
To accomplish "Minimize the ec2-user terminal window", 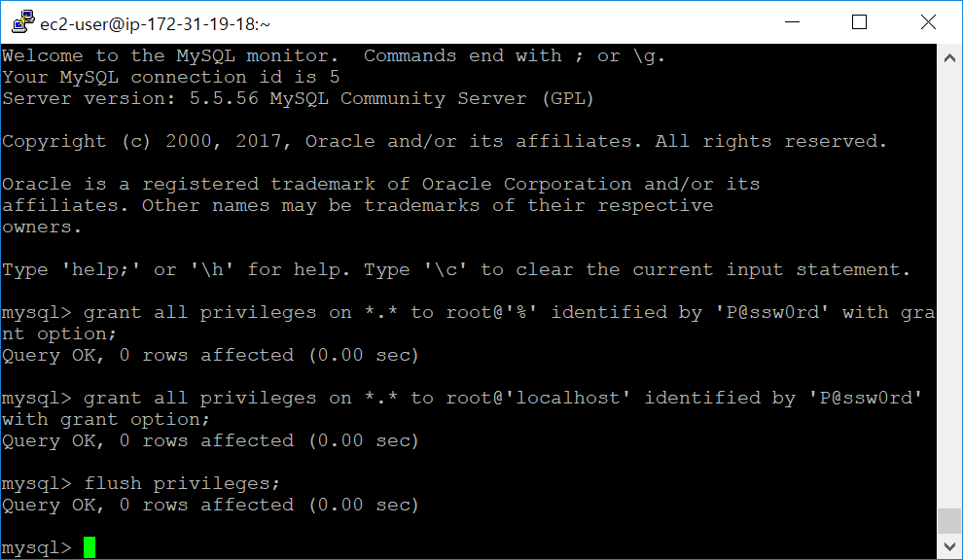I will pos(792,22).
